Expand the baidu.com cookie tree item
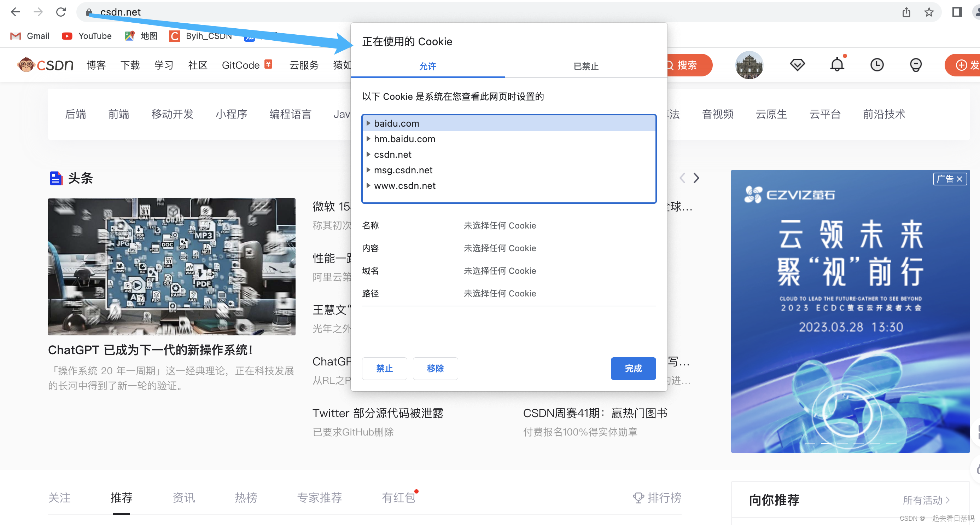 (368, 123)
